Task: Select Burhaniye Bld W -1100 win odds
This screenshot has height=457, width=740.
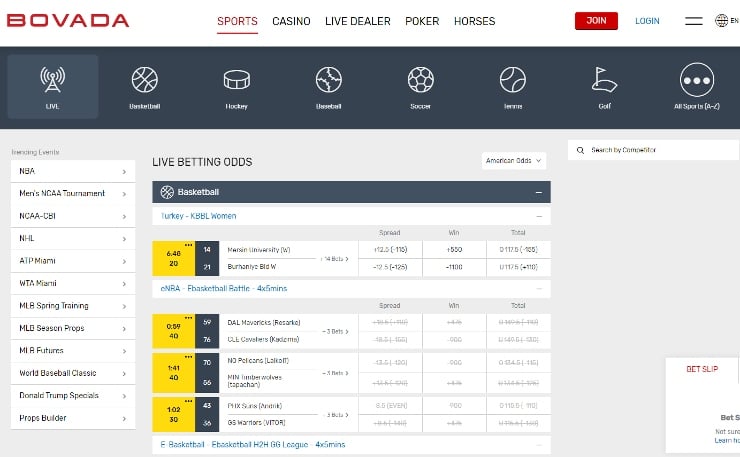Action: pos(454,267)
